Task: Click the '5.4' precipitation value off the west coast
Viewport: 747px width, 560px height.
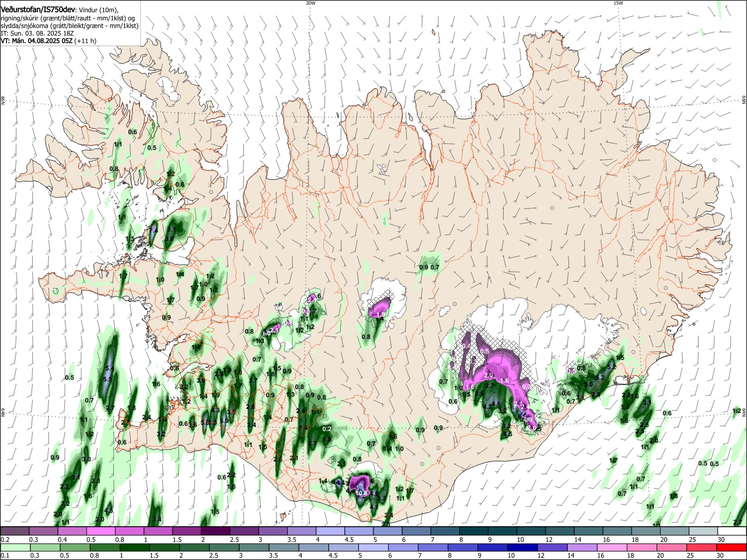Action: 110,369
